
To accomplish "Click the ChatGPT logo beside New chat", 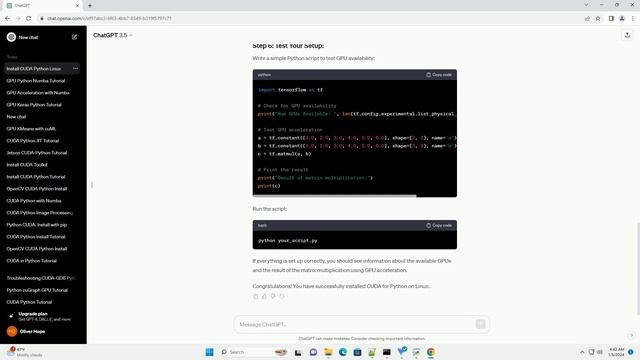I will (x=11, y=37).
